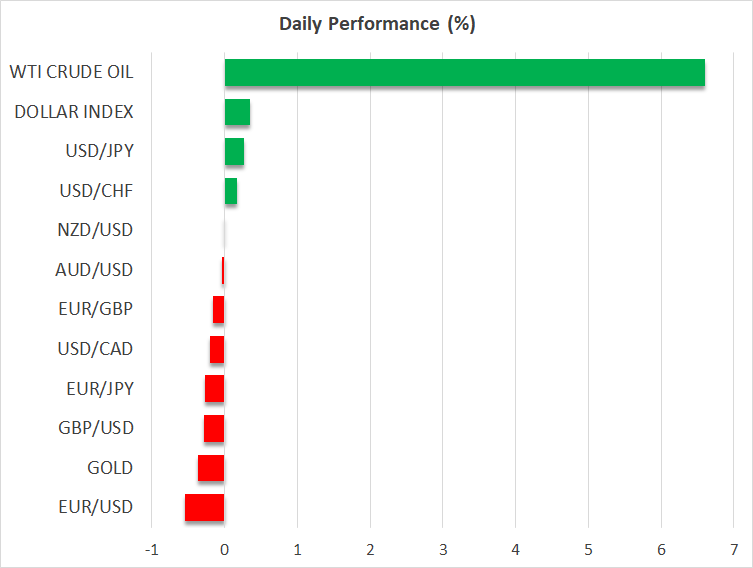Click the AUD/USD category label

point(95,270)
